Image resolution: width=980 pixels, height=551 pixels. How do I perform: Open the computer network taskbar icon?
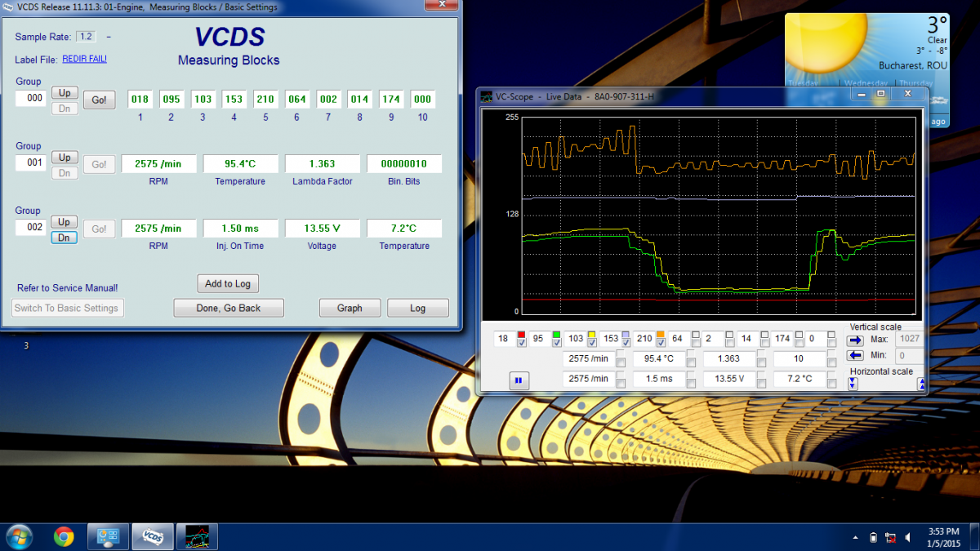[108, 536]
